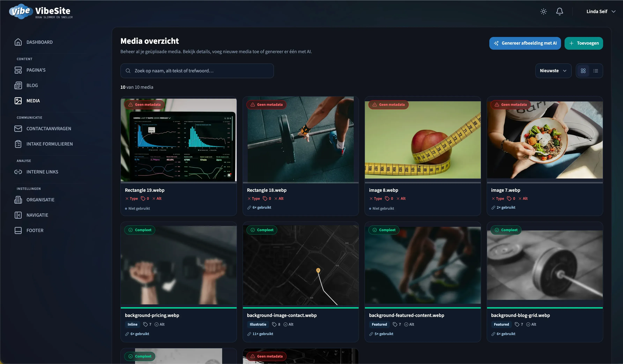Click the 10 van 10 media count
Image resolution: width=623 pixels, height=364 pixels.
pos(137,87)
